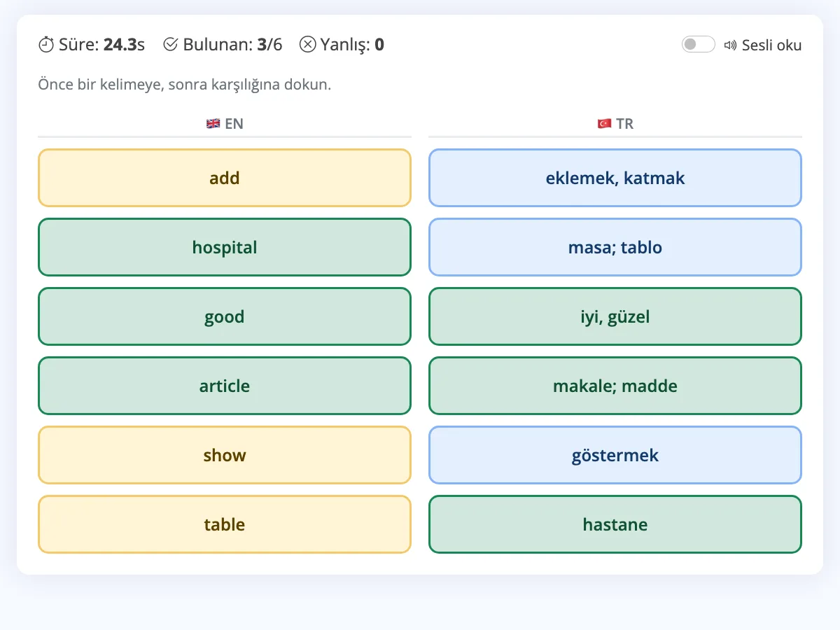Click the "iyi, güzel" card
The height and width of the screenshot is (630, 840).
click(x=615, y=316)
